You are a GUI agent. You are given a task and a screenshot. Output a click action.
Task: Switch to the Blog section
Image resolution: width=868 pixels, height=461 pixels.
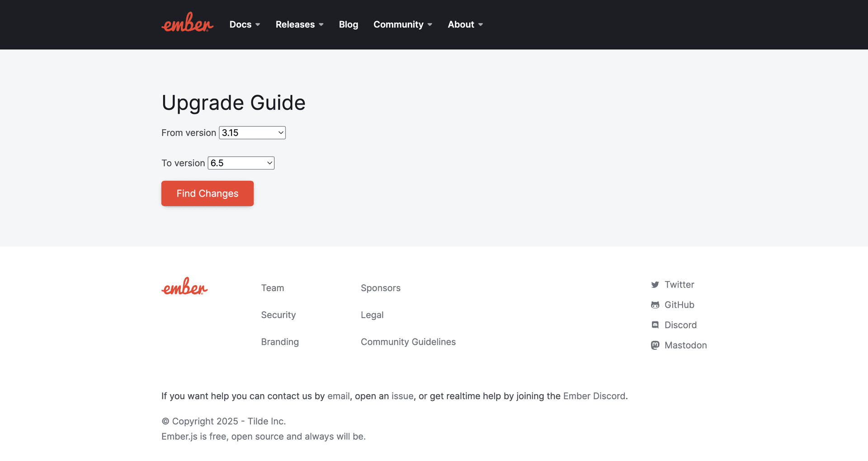(x=348, y=24)
